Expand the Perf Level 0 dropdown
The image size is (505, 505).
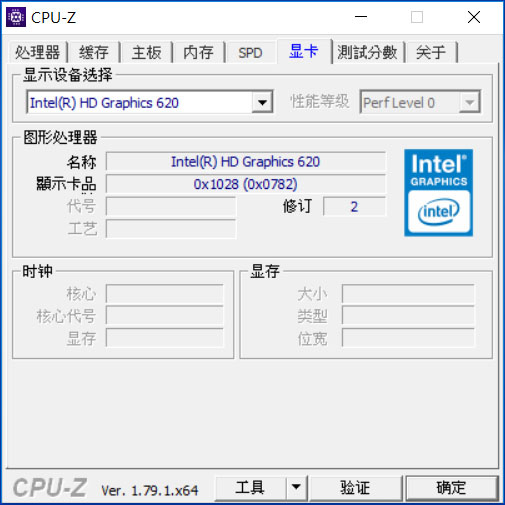pyautogui.click(x=469, y=102)
